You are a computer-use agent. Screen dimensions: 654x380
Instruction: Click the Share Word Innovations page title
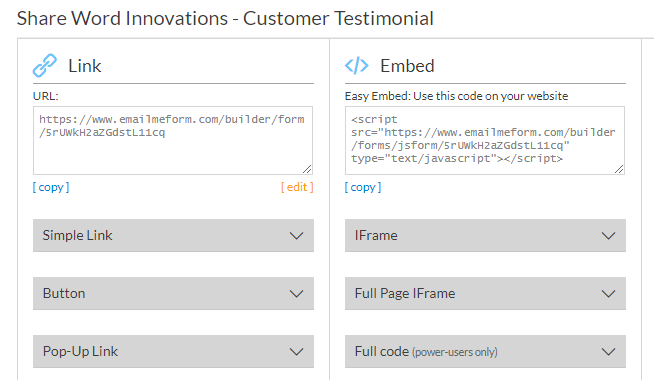point(225,18)
